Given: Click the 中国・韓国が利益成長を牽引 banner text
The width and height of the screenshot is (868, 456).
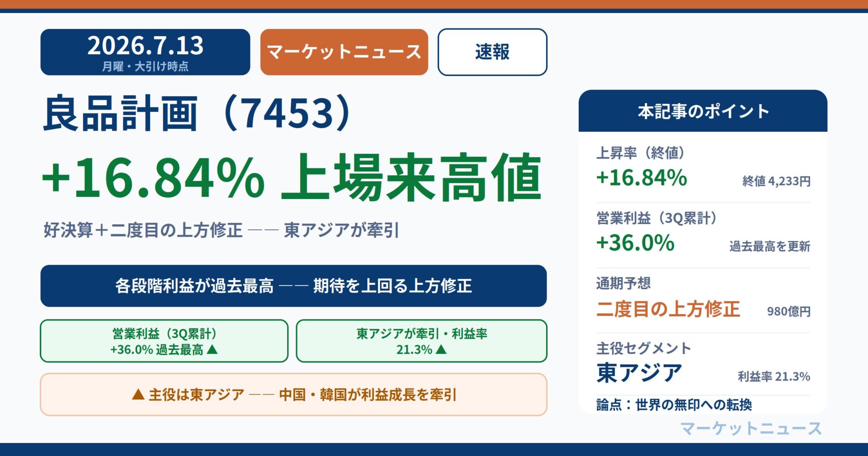Looking at the screenshot, I should point(368,394).
